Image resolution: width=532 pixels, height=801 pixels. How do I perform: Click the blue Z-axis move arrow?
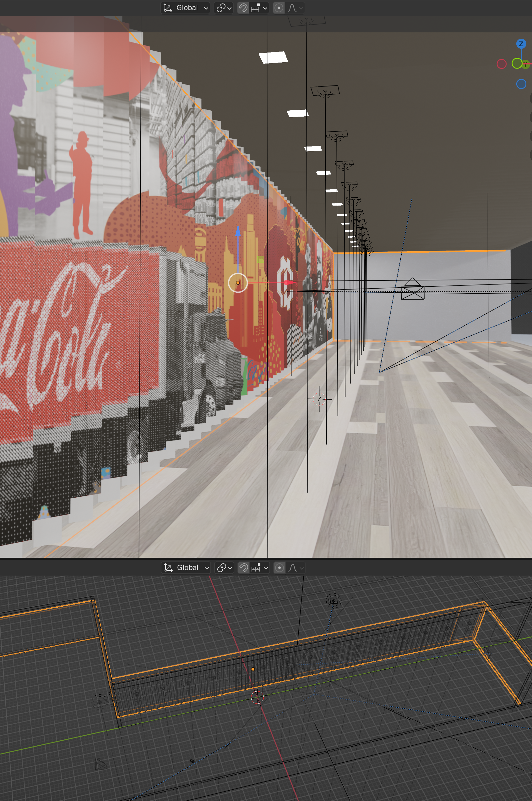[238, 232]
